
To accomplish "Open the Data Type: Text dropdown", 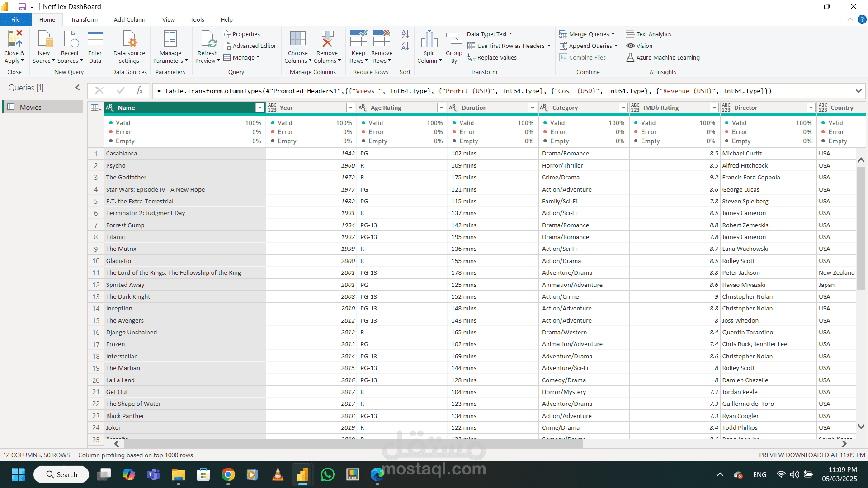I will pos(490,34).
